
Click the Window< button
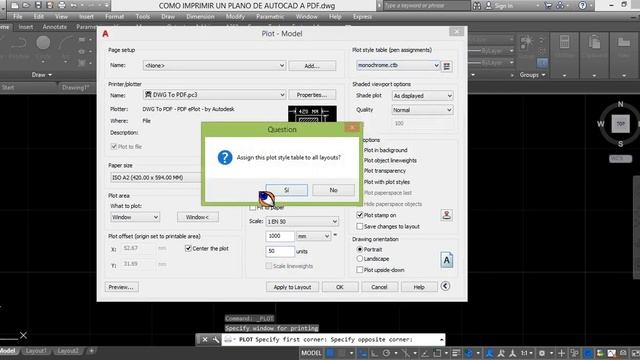[x=198, y=217]
